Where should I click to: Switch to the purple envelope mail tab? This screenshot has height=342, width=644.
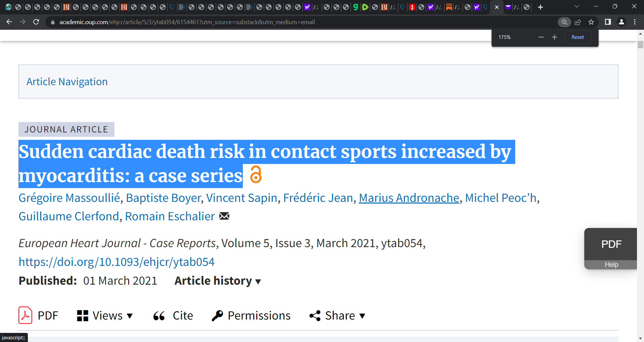(508, 7)
